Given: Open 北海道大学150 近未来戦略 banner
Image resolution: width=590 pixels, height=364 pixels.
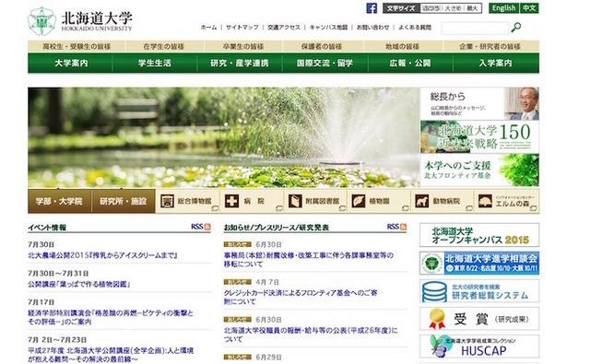Looking at the screenshot, I should point(479,137).
